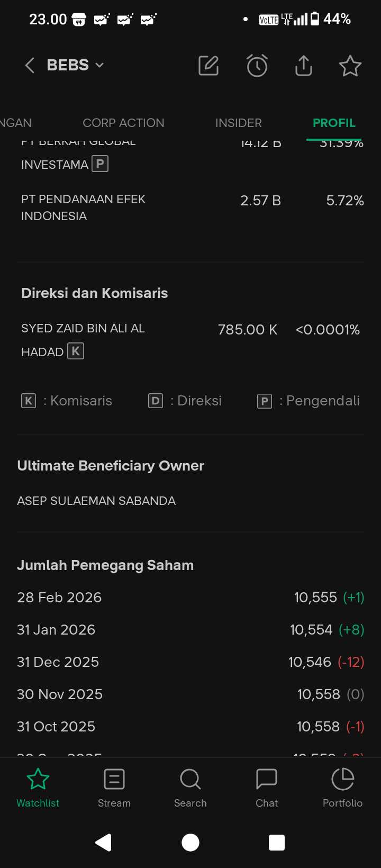Open the Portfolio navigation icon
Image resolution: width=381 pixels, height=868 pixels.
(x=343, y=788)
